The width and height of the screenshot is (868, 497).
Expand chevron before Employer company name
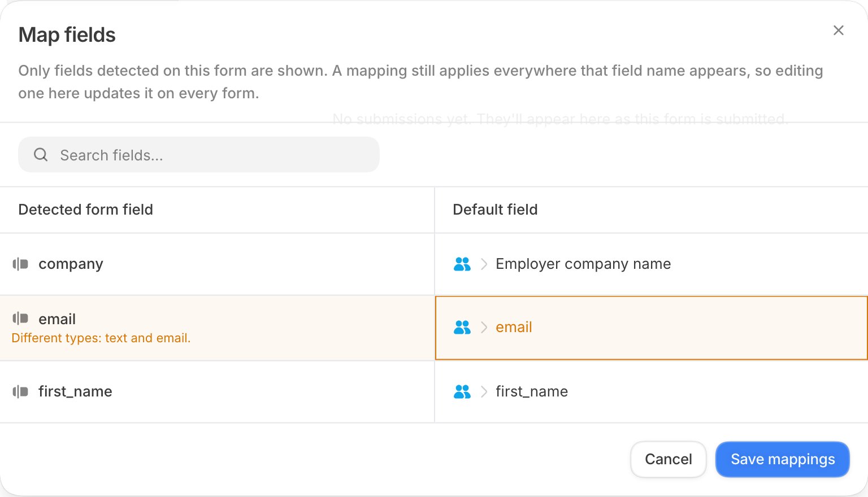(x=484, y=264)
